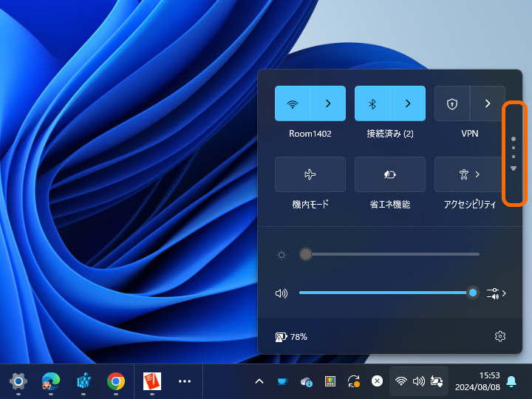Click the coffee cup tray icon
The width and height of the screenshot is (532, 399).
[x=282, y=381]
